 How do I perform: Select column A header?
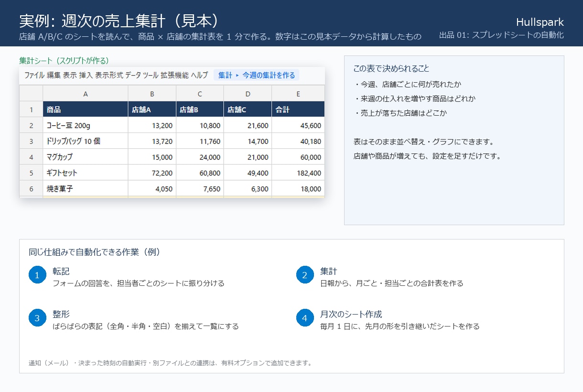pos(86,94)
